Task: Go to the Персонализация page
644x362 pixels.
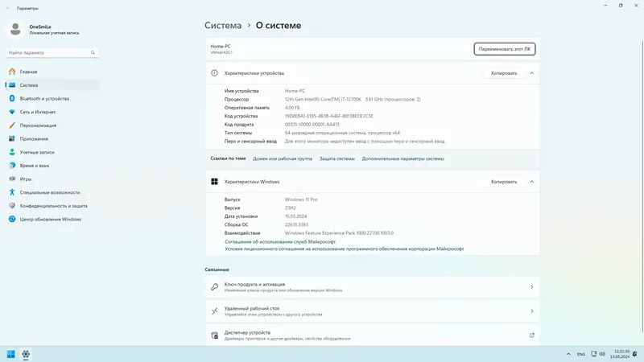Action: [38, 125]
